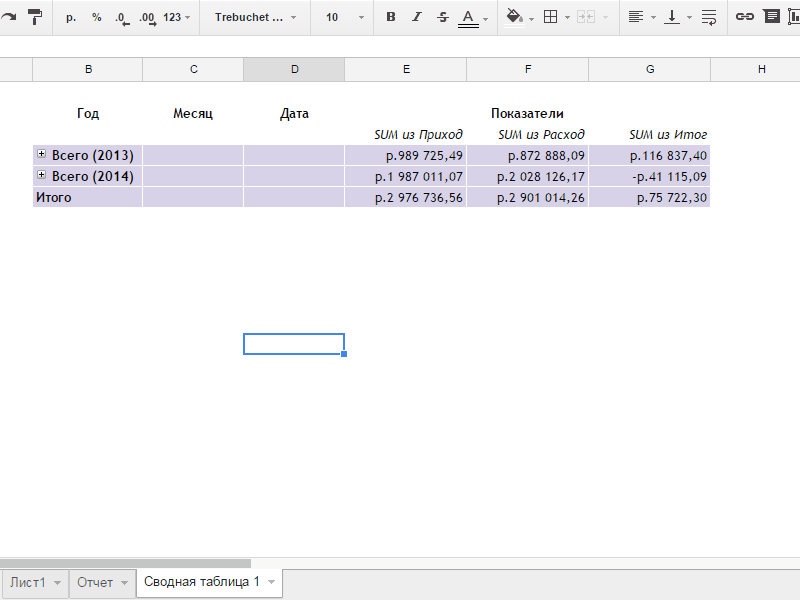
Task: Click the horizontal scrollbar thumb
Action: (x=126, y=564)
